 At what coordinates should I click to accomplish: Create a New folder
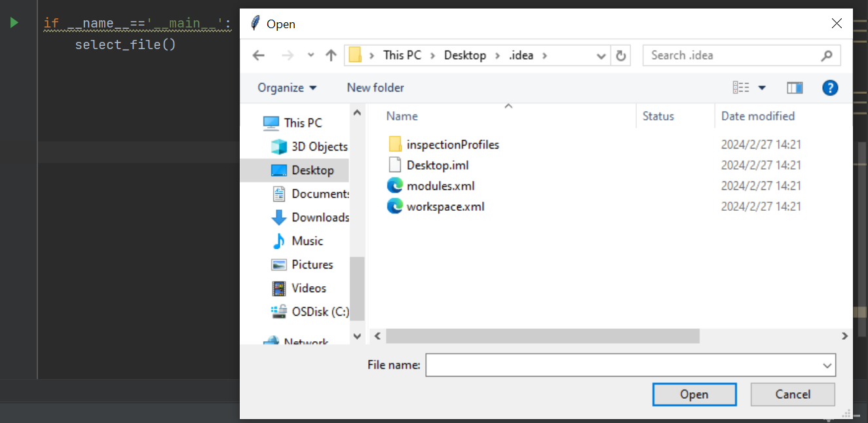375,88
